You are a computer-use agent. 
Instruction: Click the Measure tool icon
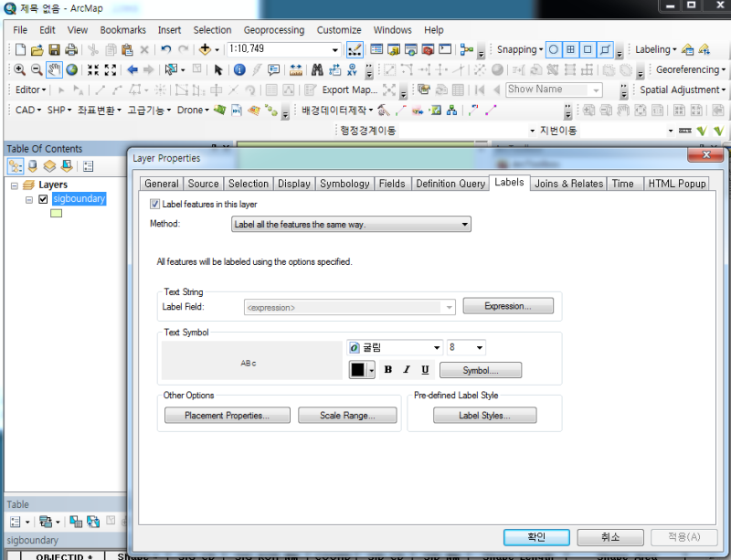tap(295, 70)
